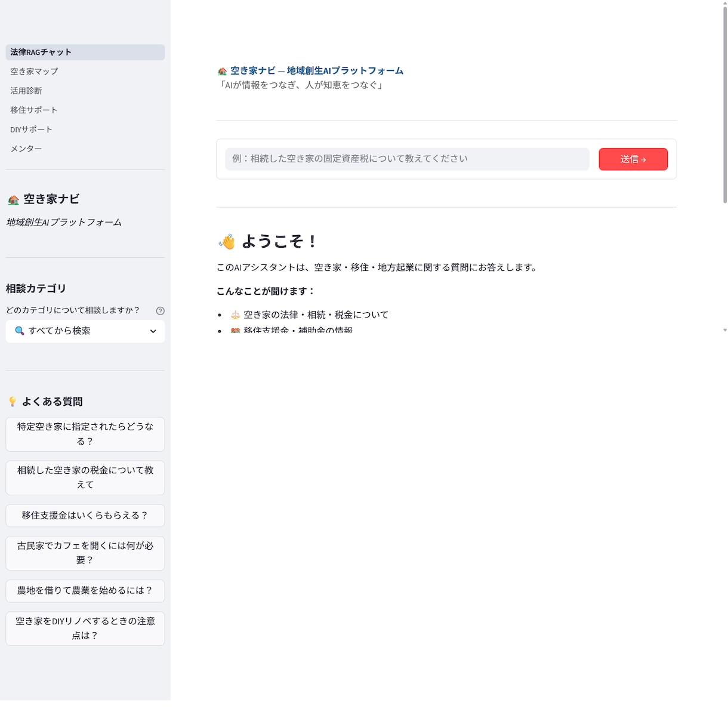
Task: Click the 空き家ナビ — 地域創生AIプラットフォーム title
Action: pyautogui.click(x=317, y=71)
